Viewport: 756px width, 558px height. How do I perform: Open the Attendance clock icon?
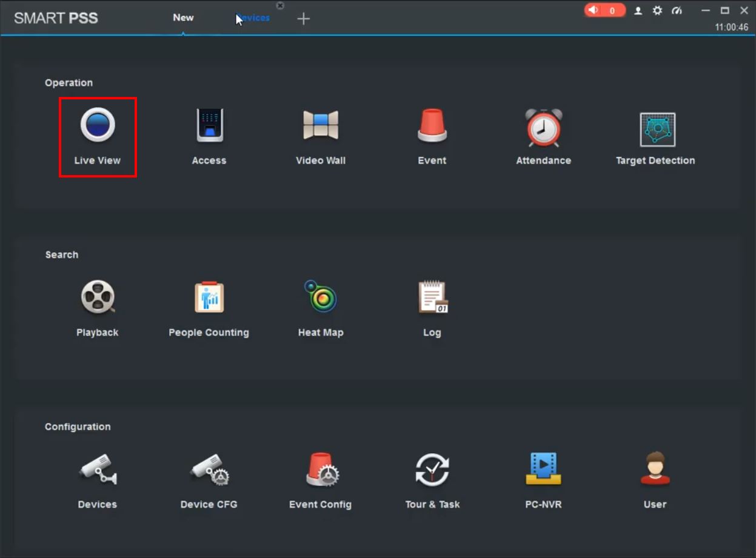click(543, 127)
